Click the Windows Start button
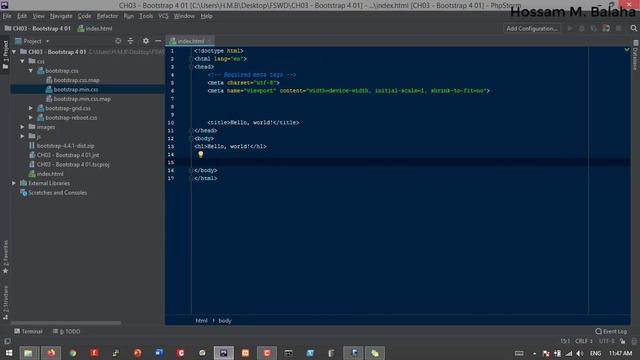640x360 pixels. pyautogui.click(x=9, y=353)
